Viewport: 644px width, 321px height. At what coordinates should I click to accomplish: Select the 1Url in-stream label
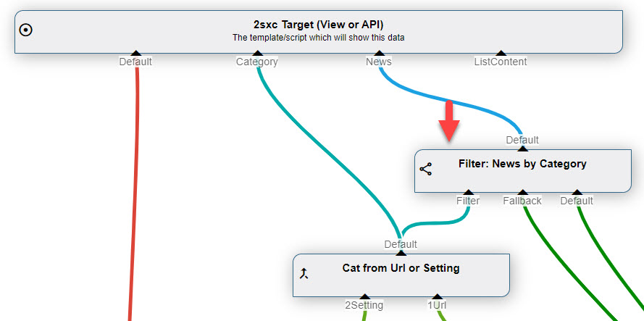[437, 305]
